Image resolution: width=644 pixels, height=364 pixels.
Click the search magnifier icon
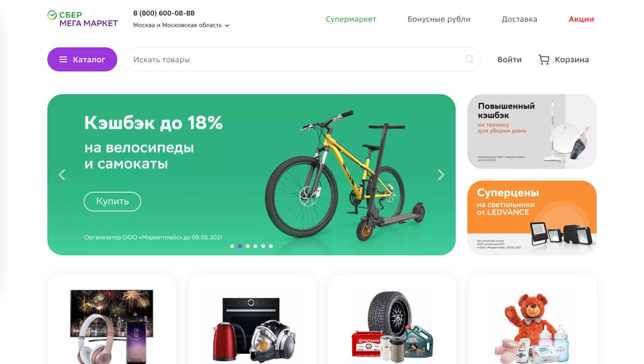click(469, 59)
